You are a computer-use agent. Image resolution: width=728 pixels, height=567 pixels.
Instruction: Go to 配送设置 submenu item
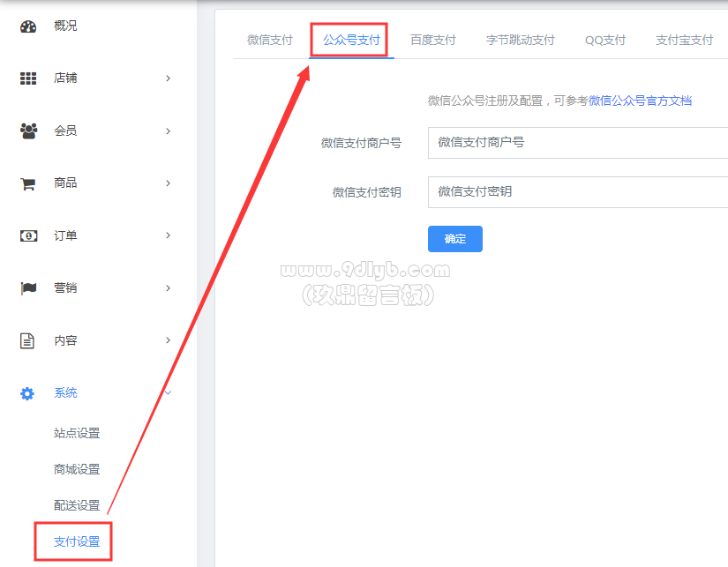77,505
